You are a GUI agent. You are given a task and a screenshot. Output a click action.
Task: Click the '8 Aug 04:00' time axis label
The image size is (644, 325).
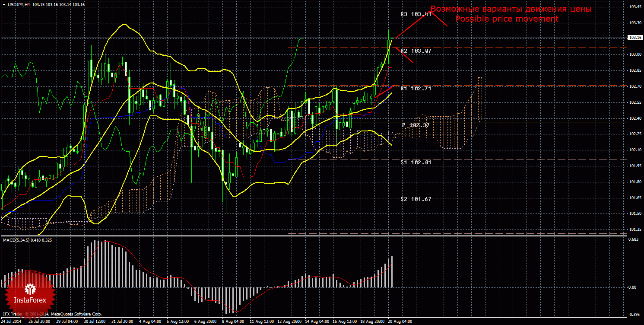coord(232,322)
